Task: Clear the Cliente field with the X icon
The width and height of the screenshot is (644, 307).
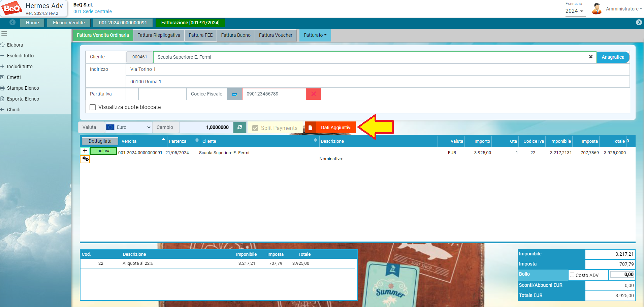Action: click(x=590, y=57)
